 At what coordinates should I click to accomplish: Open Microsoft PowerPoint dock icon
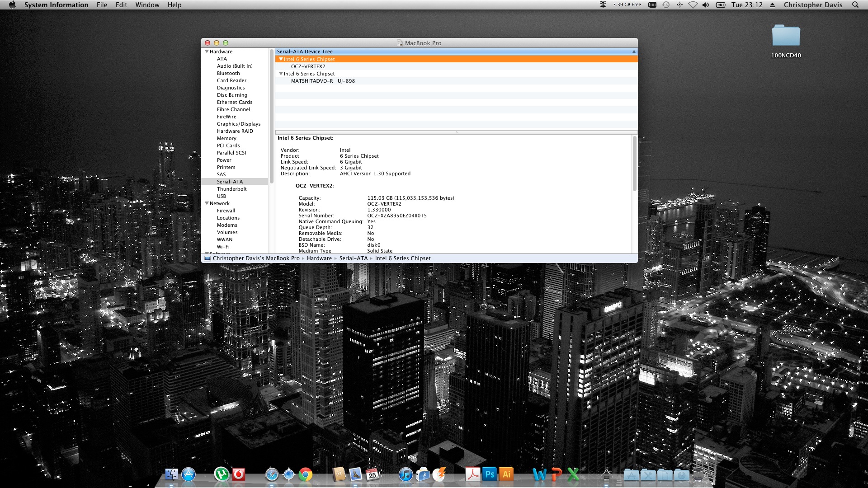[x=556, y=474]
